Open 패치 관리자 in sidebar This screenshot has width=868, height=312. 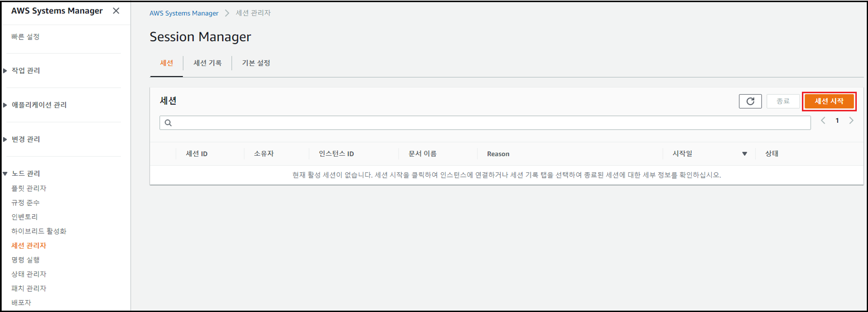click(x=29, y=289)
